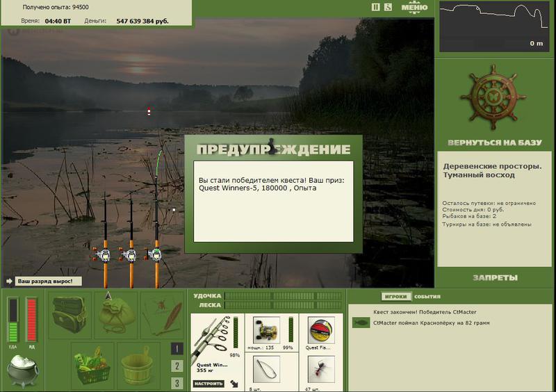Image resolution: width=556 pixels, height=392 pixels.
Task: Click the diagonal arrow next to НАСТРОИТЬ
Action: [234, 384]
